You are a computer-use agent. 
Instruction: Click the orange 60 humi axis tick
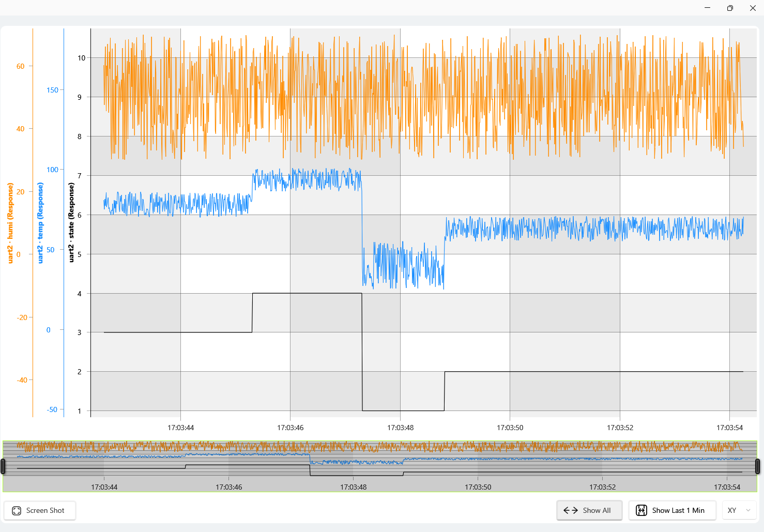point(20,66)
